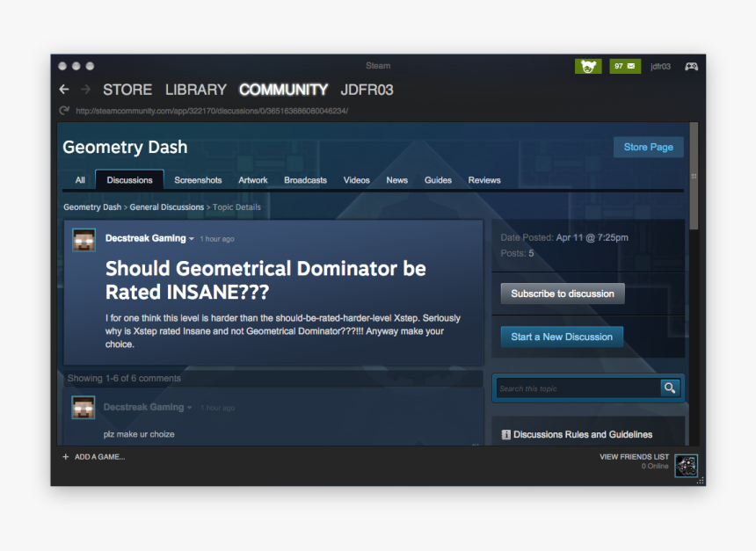
Task: Open the News tab
Action: coord(396,180)
